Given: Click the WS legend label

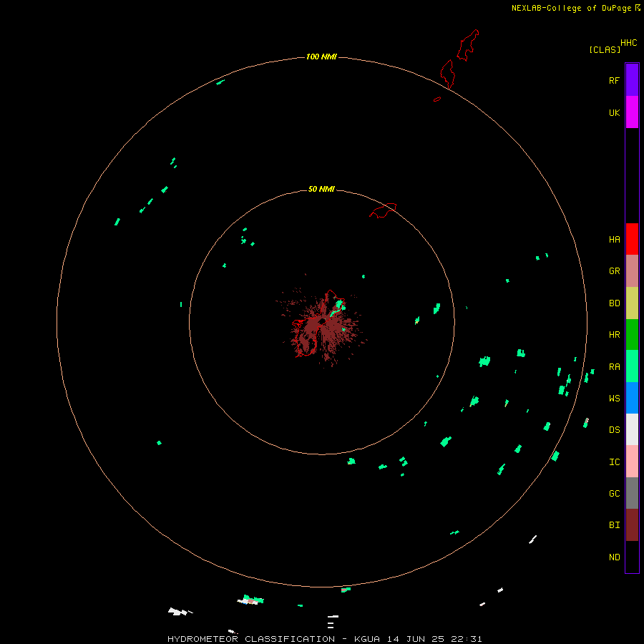Looking at the screenshot, I should [614, 398].
